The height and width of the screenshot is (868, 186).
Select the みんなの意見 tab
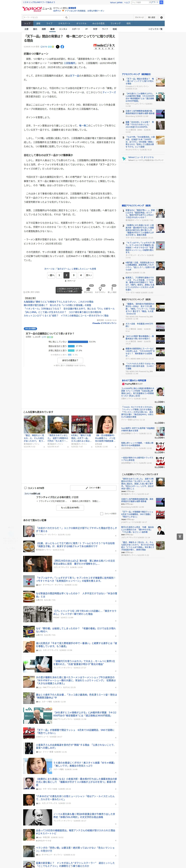(98, 24)
